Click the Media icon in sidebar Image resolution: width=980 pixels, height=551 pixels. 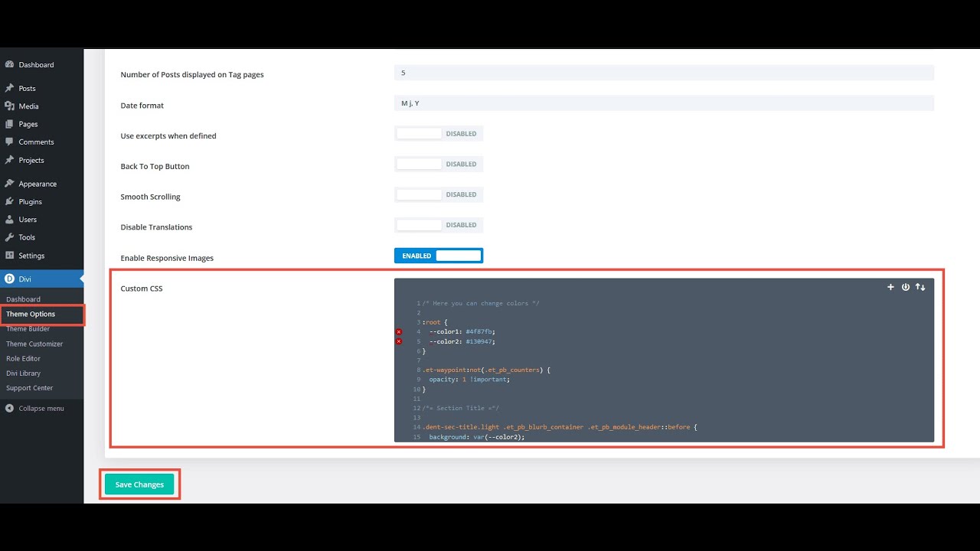tap(9, 106)
